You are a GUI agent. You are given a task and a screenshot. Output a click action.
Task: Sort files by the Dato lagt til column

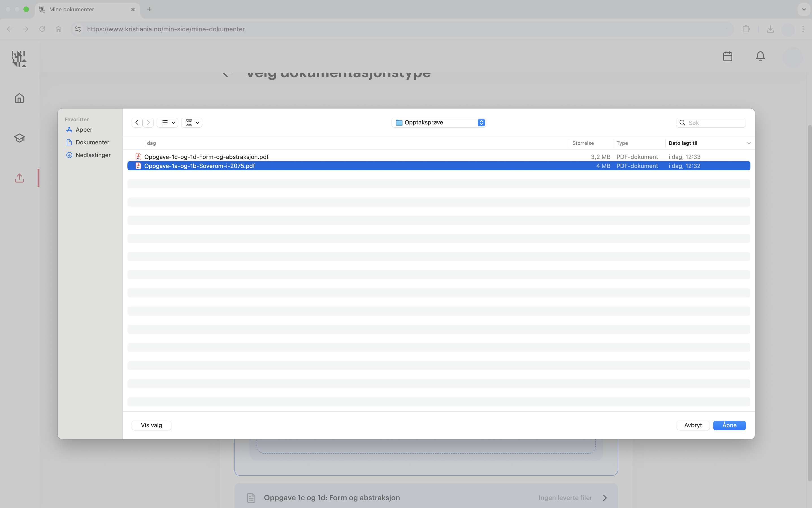[x=684, y=143]
